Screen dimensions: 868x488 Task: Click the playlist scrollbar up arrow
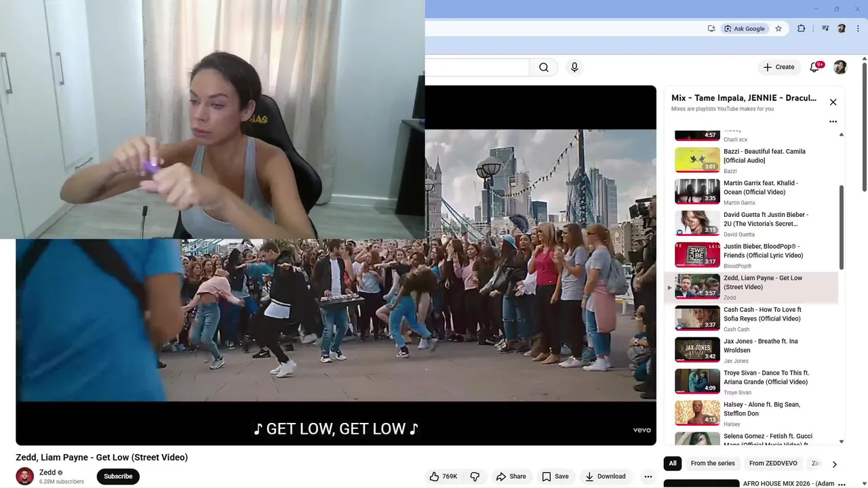pos(842,134)
